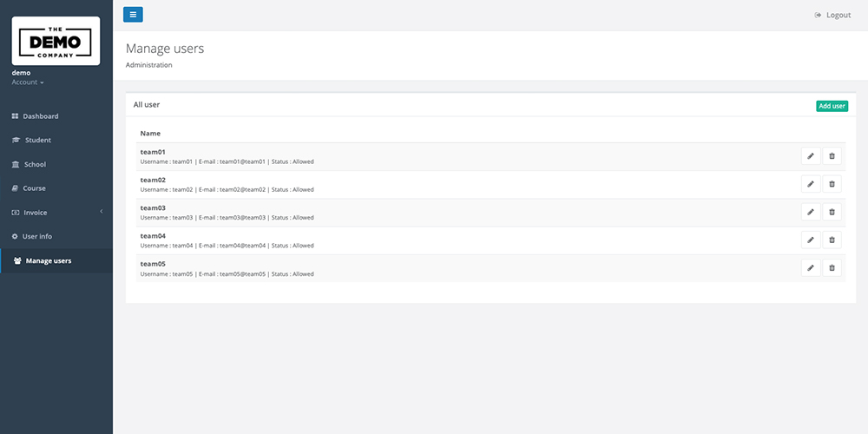Click the trash icon for team05
Viewport: 868px width, 434px height.
tap(832, 267)
